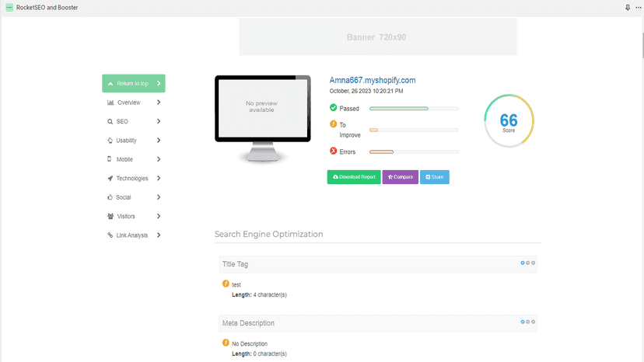Expand the SEO chevron arrow
This screenshot has width=644, height=362.
159,121
